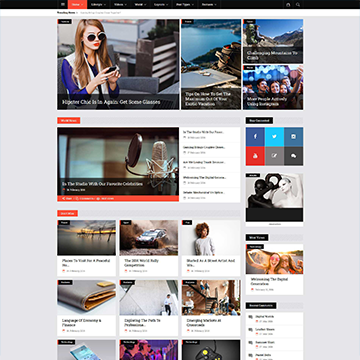Click comment icon beside Leather Shoes comment
This screenshot has height=360, width=360.
click(251, 330)
